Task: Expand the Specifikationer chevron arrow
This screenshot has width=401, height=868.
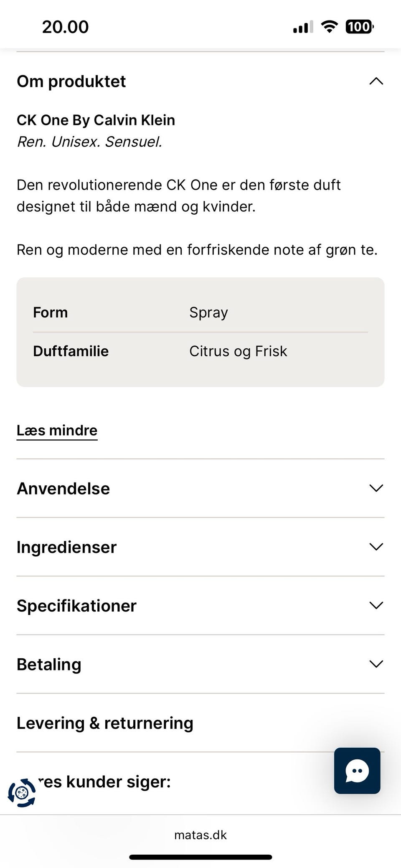Action: [x=376, y=605]
